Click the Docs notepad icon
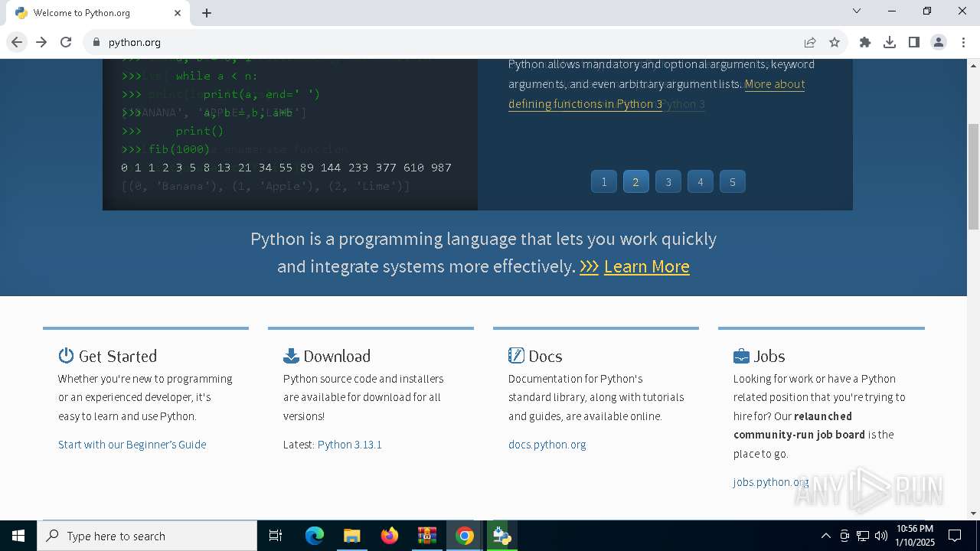 point(516,356)
